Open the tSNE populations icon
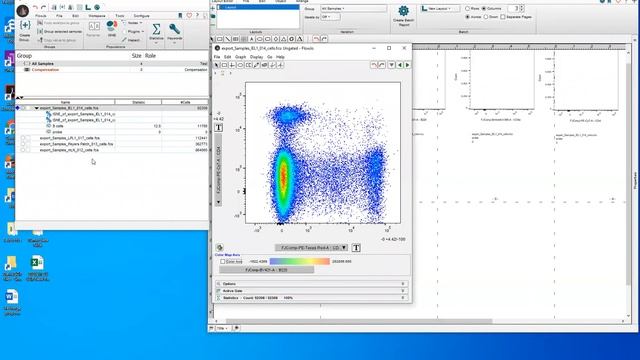Image resolution: width=640 pixels, height=360 pixels. coord(112,27)
